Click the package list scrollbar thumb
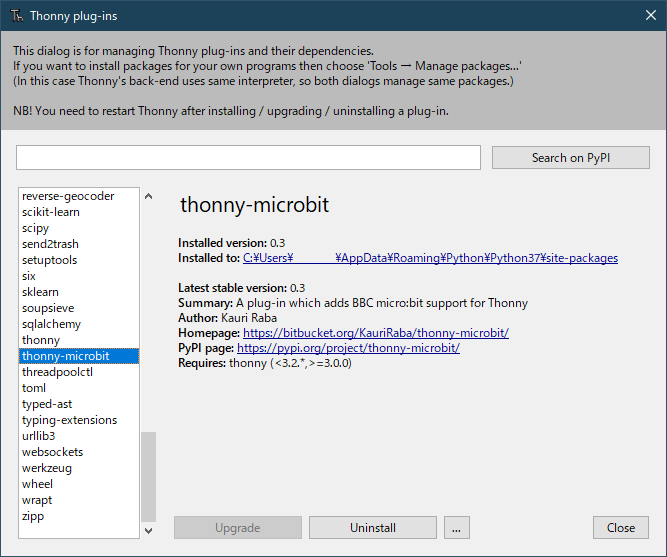667x557 pixels. [x=148, y=477]
